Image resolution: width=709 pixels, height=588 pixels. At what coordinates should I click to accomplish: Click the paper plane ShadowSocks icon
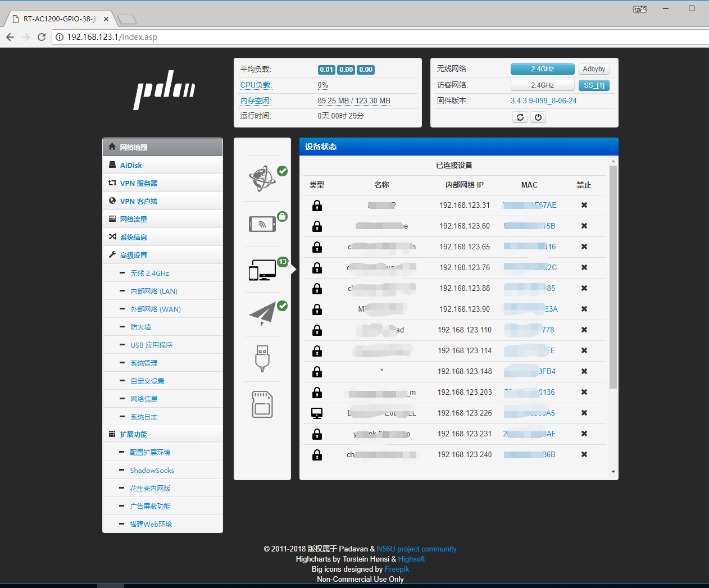pos(262,314)
